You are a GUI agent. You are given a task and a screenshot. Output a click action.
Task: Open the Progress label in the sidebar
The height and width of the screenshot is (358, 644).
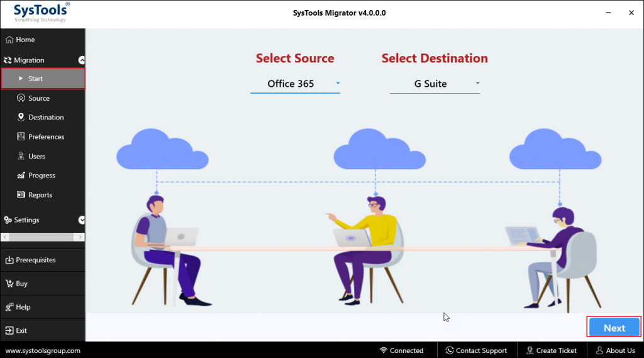click(x=42, y=176)
